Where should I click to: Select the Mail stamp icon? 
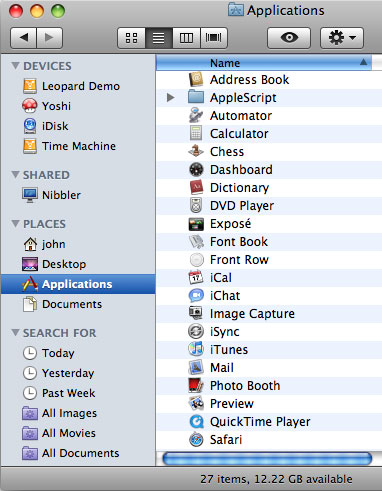pos(196,368)
